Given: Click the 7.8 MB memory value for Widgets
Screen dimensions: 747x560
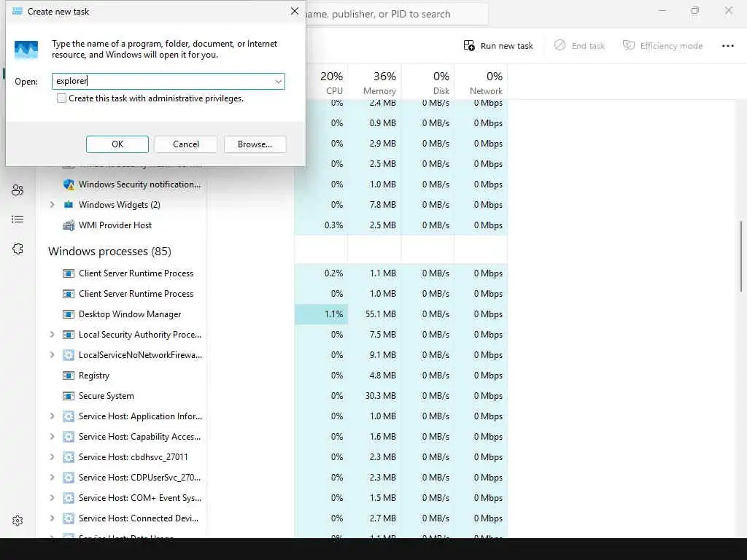Looking at the screenshot, I should coord(382,205).
